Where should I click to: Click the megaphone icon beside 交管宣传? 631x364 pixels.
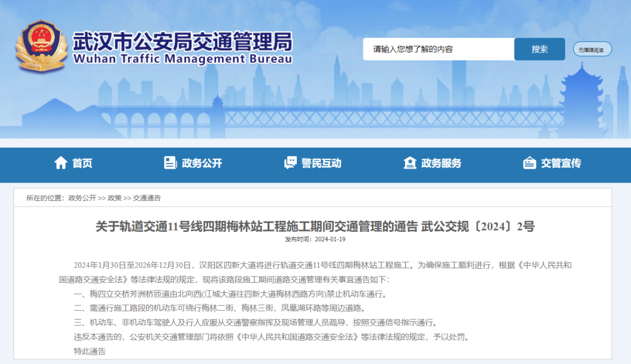531,164
